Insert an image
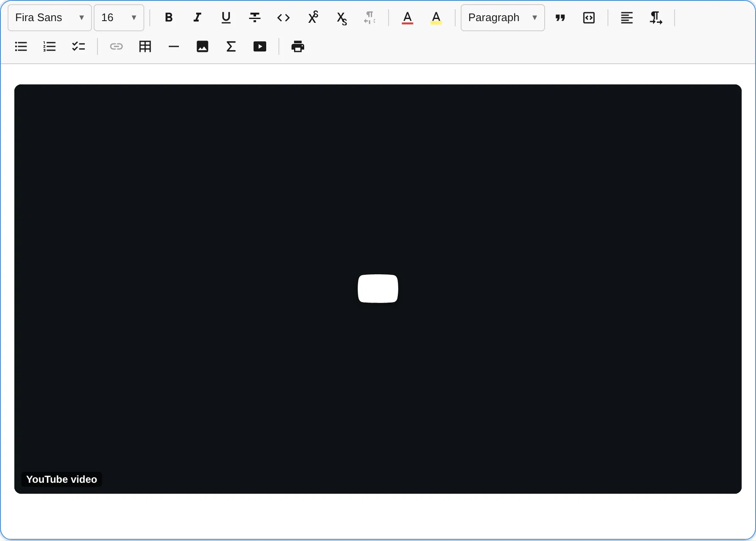The image size is (756, 541). (202, 46)
